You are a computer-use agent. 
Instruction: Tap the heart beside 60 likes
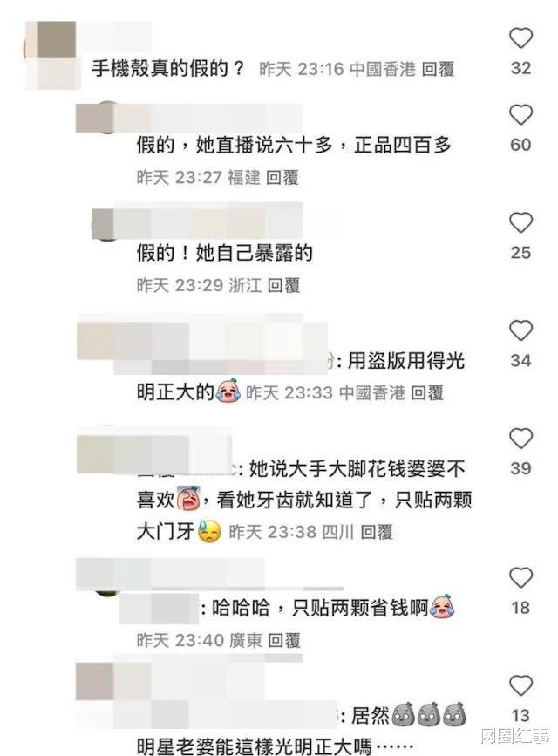(521, 115)
